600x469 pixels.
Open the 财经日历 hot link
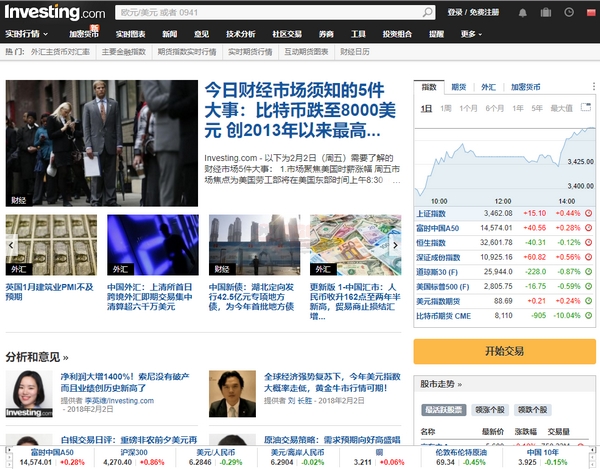(355, 52)
